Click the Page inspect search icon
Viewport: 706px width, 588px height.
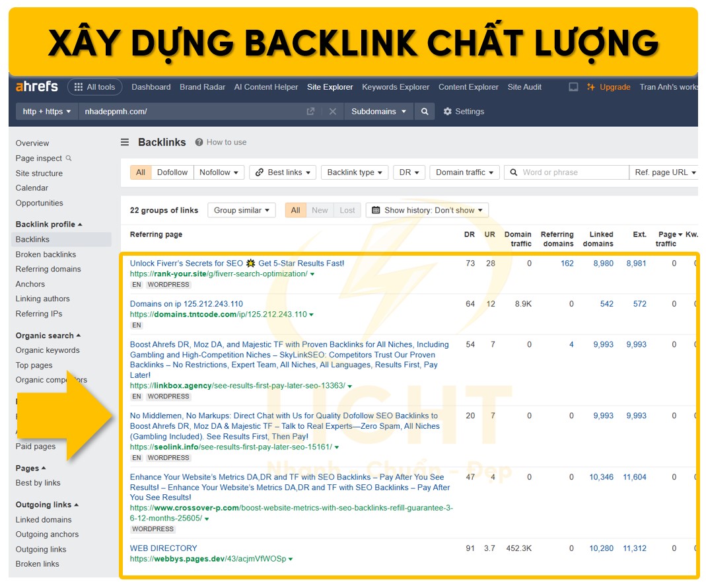click(69, 158)
